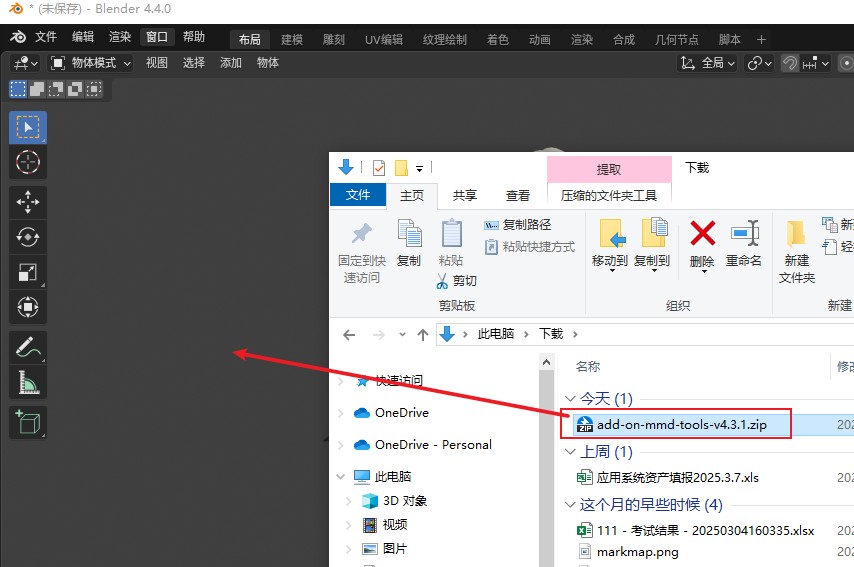The height and width of the screenshot is (567, 854).
Task: Toggle snapping magnet in Blender header
Action: coord(790,63)
